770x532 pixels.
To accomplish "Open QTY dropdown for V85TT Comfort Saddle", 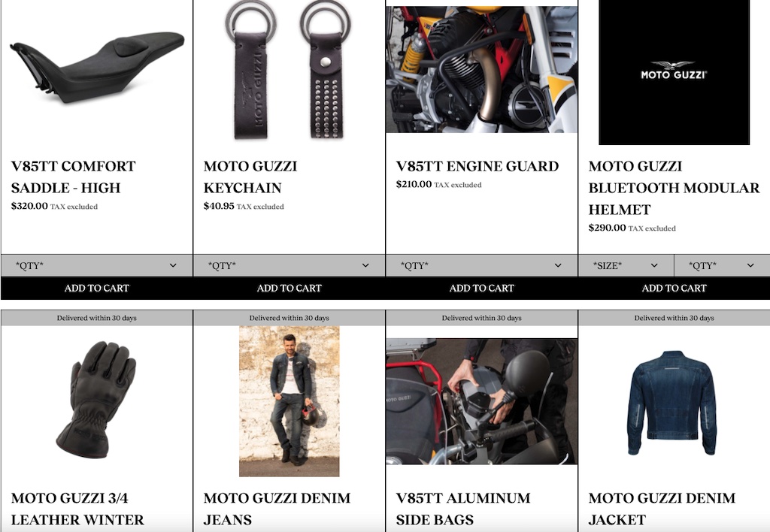I will tap(97, 265).
